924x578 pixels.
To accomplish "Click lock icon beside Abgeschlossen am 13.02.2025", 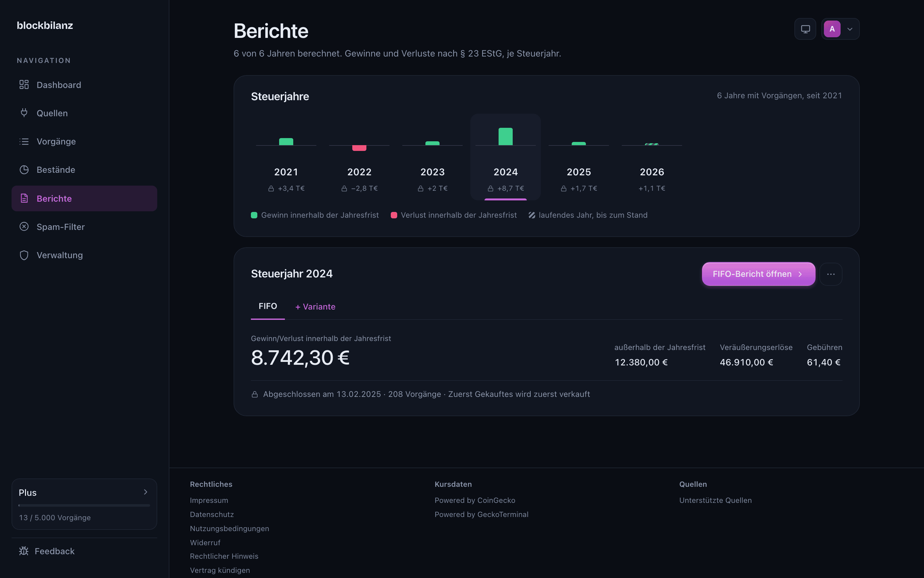I will point(255,394).
